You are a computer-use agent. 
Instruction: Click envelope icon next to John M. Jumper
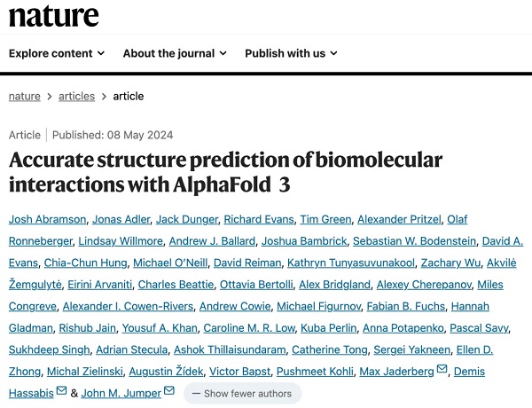pos(168,392)
